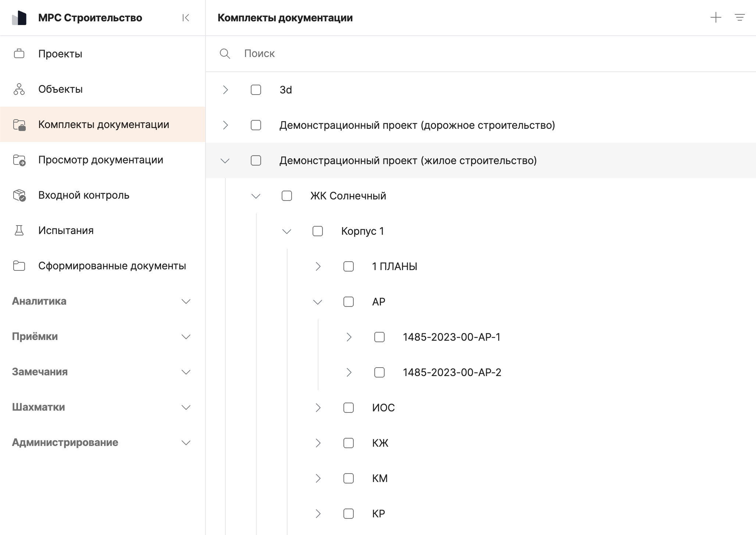Go to Комплекты документации section

[104, 124]
